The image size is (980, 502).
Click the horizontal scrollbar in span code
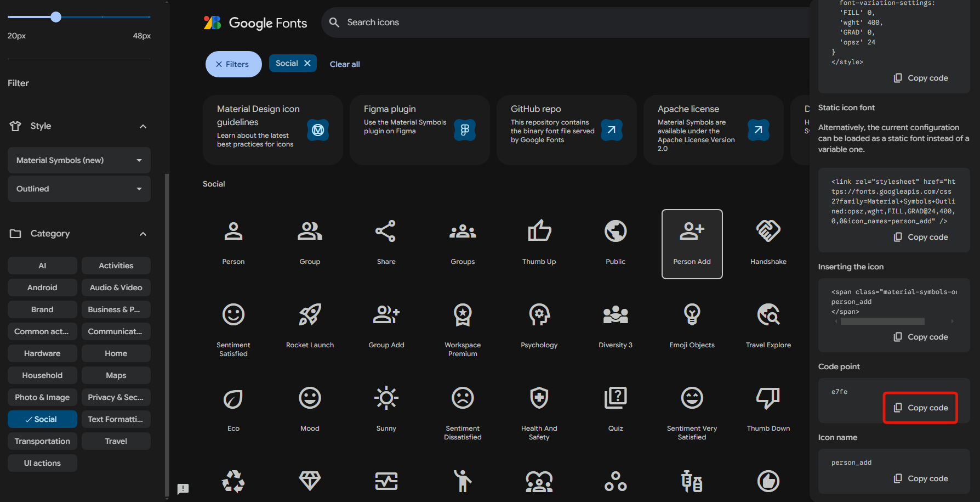pos(882,321)
